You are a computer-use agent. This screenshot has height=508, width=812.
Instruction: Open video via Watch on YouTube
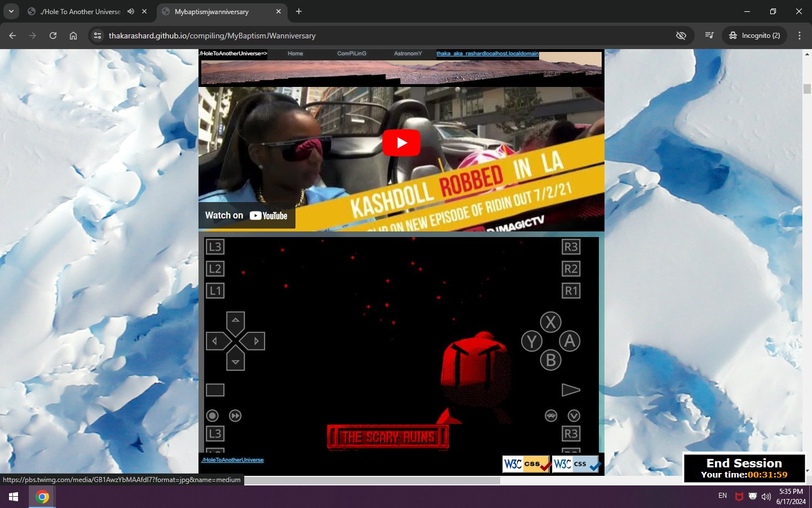246,216
